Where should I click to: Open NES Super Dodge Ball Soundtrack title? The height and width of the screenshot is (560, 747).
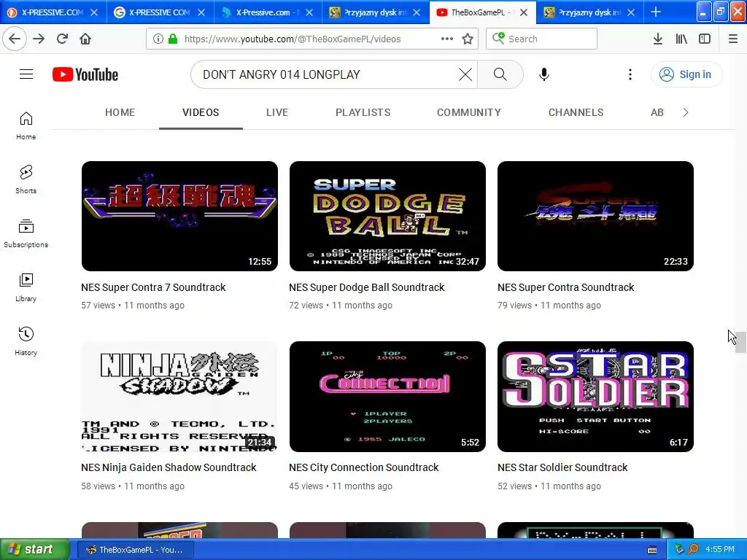[367, 287]
